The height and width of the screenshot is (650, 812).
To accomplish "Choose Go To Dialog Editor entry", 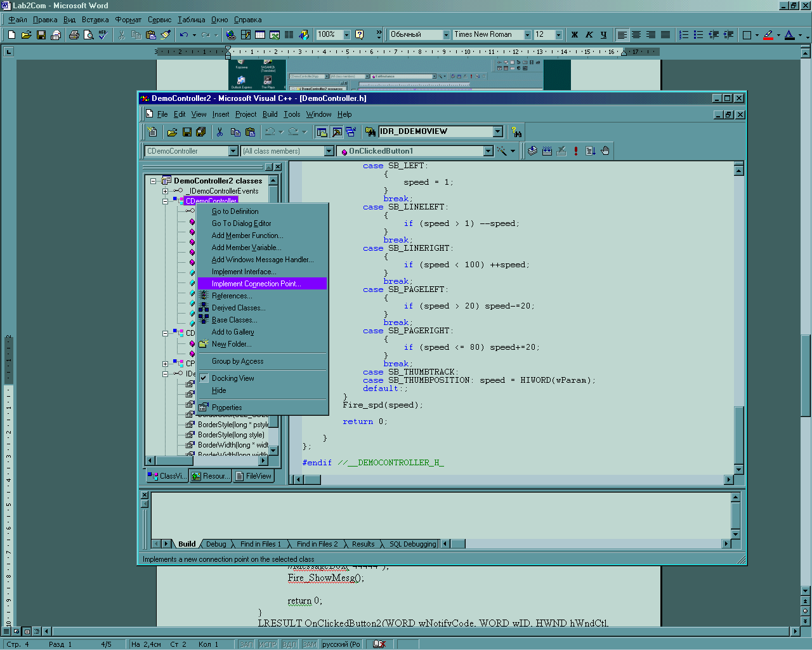I will click(x=262, y=223).
